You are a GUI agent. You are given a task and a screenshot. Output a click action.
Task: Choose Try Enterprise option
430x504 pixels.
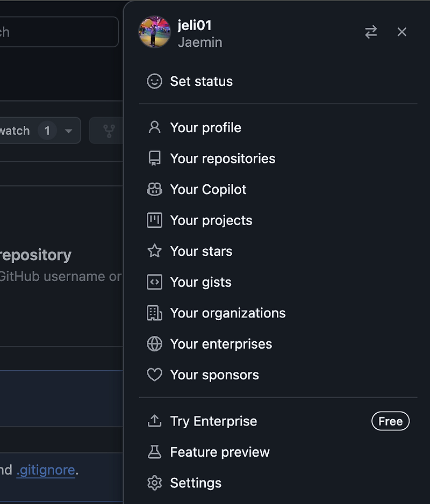[x=213, y=421]
